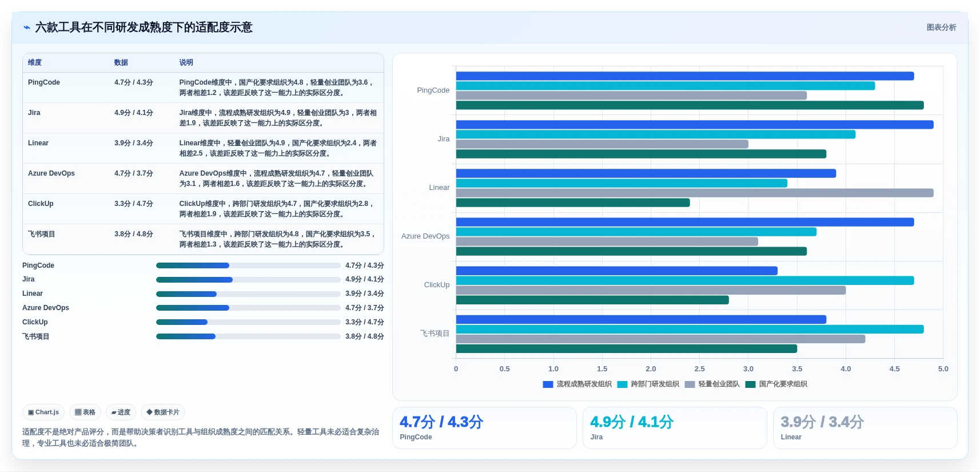The width and height of the screenshot is (980, 472).
Task: Click 飞书项目's cyan 跨部门研发组织 chart bar
Action: [x=690, y=329]
